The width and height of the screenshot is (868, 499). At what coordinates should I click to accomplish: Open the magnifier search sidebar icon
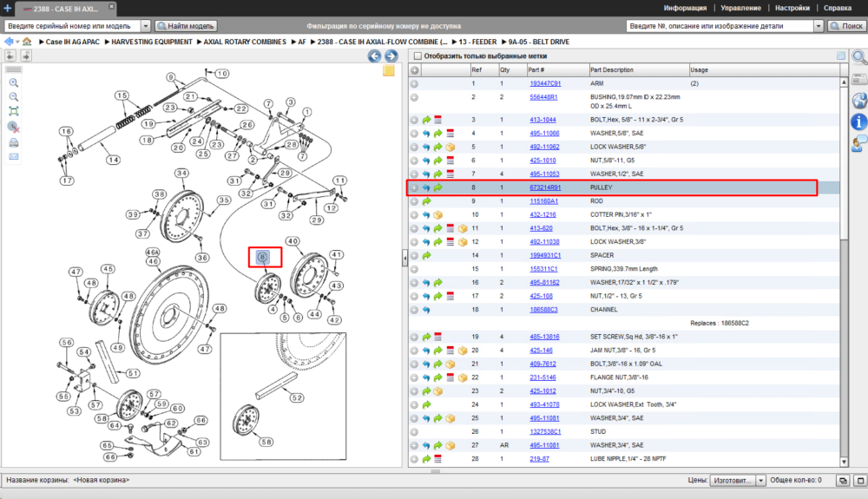coord(859,57)
